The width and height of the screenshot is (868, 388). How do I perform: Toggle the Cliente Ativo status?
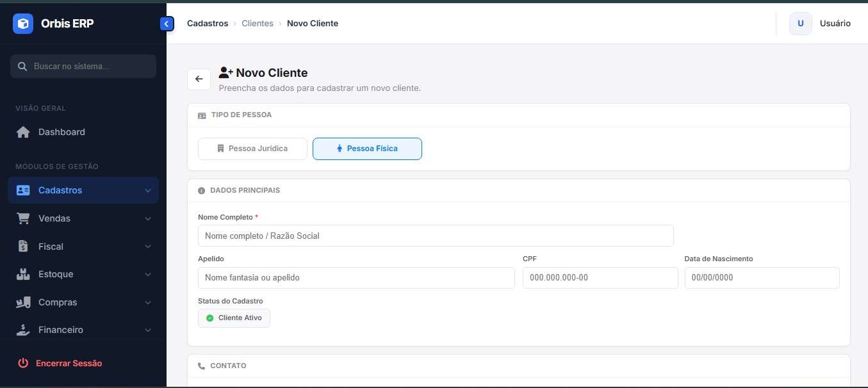pyautogui.click(x=234, y=318)
